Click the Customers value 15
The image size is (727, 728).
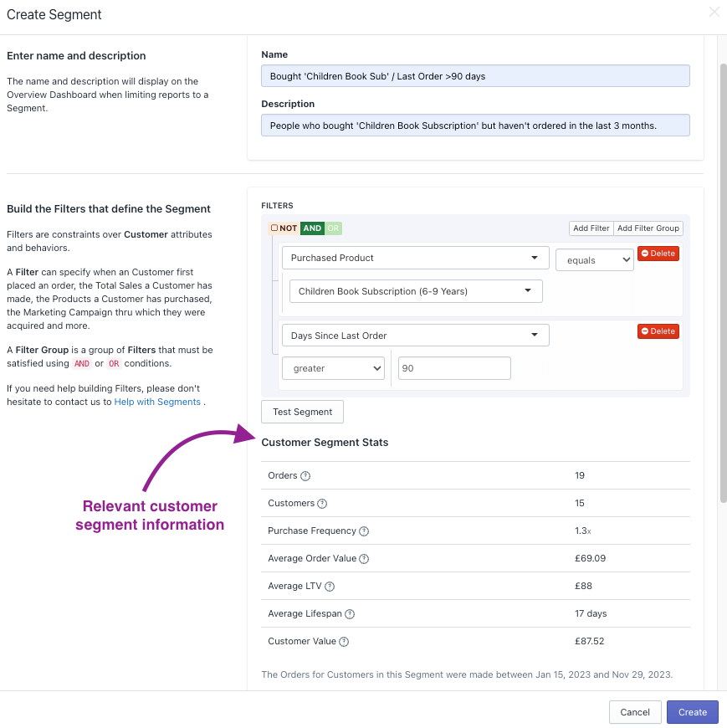click(580, 503)
